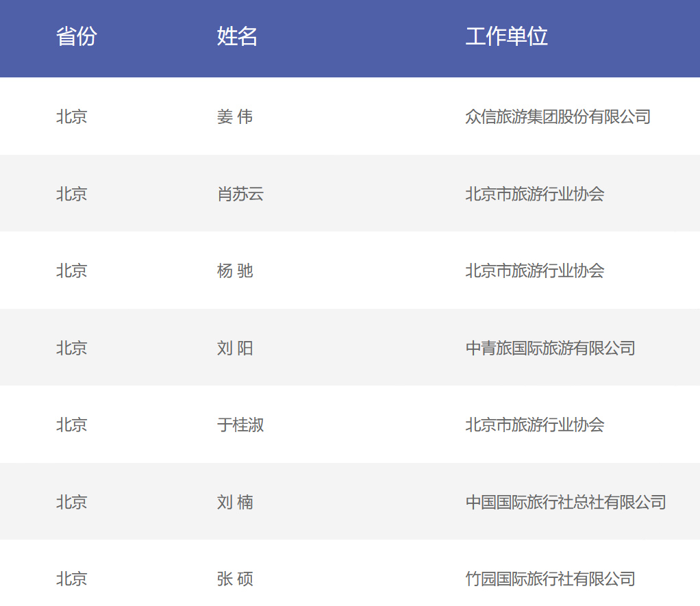Screen dimensions: 700x606
Task: Click 中国国际旅行社总社有限公司 cell
Action: (x=566, y=502)
